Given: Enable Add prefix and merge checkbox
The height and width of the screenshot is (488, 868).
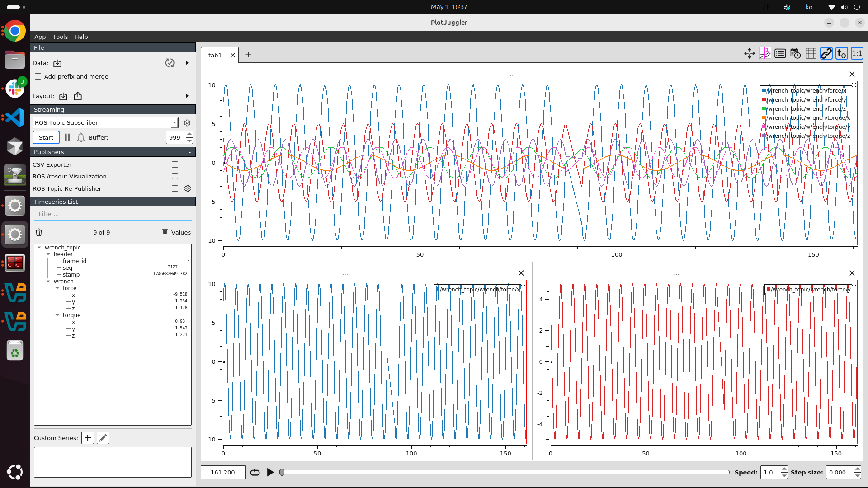Looking at the screenshot, I should [38, 76].
